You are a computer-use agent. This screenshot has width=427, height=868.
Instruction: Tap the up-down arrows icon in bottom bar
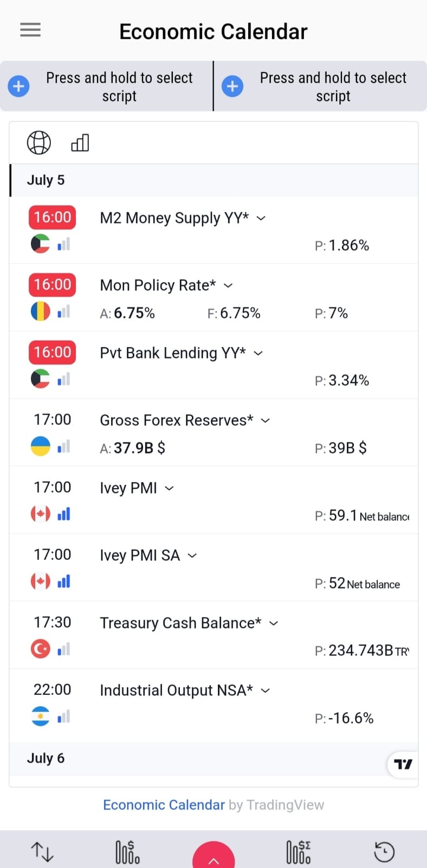[x=42, y=852]
